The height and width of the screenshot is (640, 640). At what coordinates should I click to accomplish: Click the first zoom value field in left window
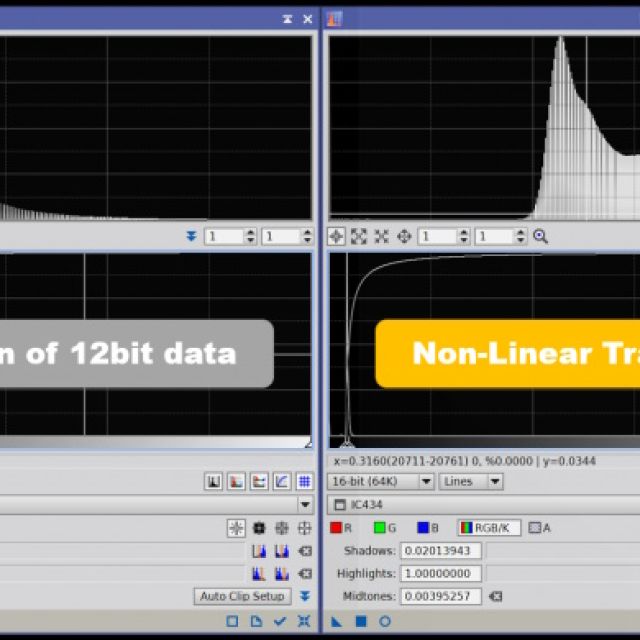224,236
